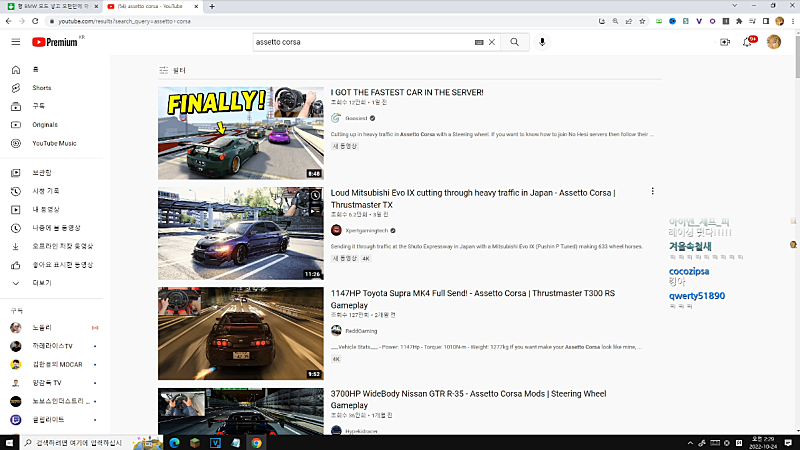The image size is (800, 450).
Task: Open the browser extensions puzzle icon
Action: click(739, 21)
